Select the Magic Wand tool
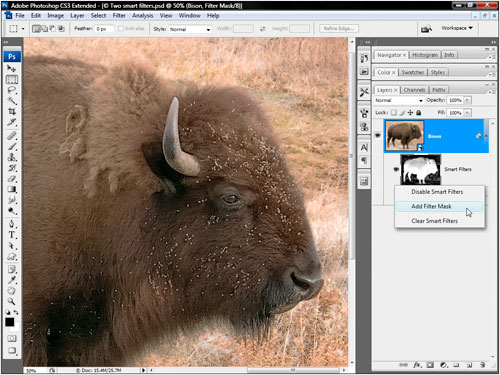Image resolution: width=500 pixels, height=375 pixels. (x=12, y=101)
